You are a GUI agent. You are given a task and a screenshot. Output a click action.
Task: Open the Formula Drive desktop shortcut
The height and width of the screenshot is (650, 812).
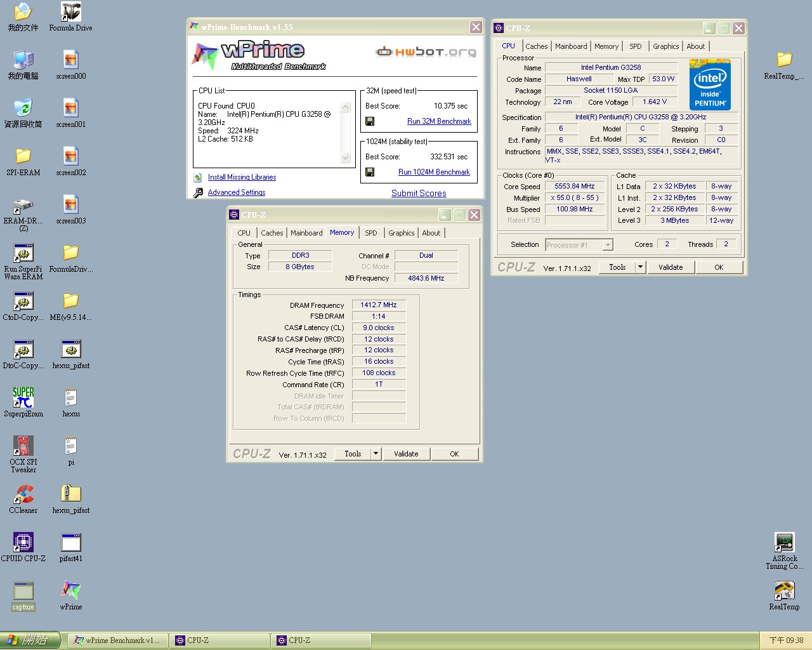point(70,17)
